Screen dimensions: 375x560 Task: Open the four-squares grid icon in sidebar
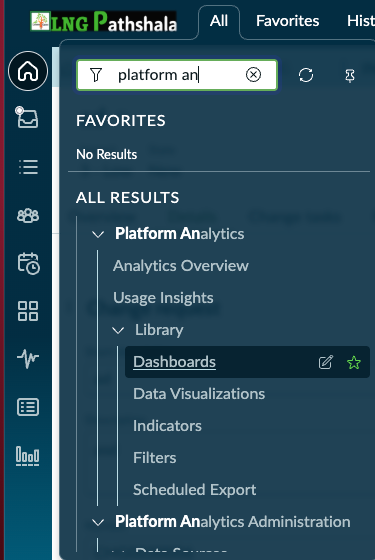tap(28, 311)
